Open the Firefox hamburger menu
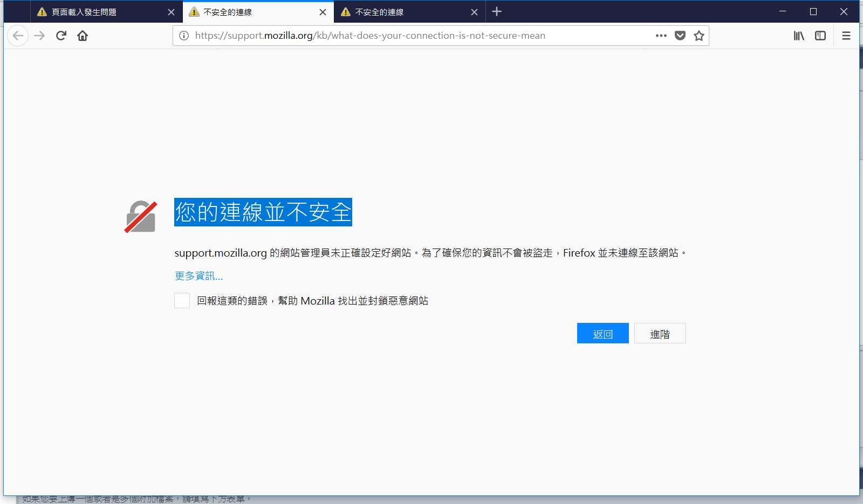Image resolution: width=863 pixels, height=504 pixels. [846, 36]
